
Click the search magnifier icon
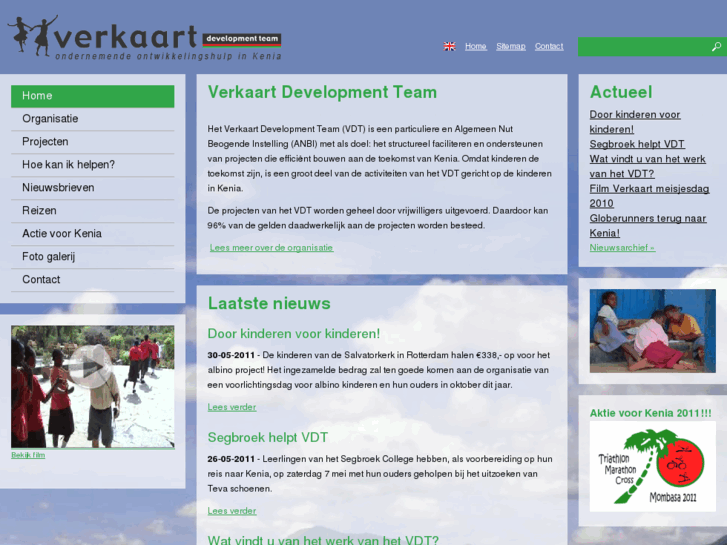pyautogui.click(x=716, y=46)
